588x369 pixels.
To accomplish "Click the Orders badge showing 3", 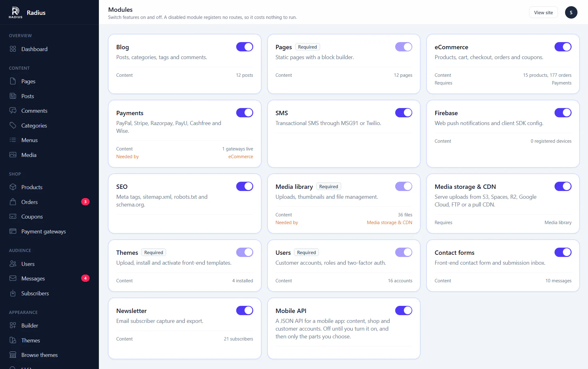I will pos(85,202).
